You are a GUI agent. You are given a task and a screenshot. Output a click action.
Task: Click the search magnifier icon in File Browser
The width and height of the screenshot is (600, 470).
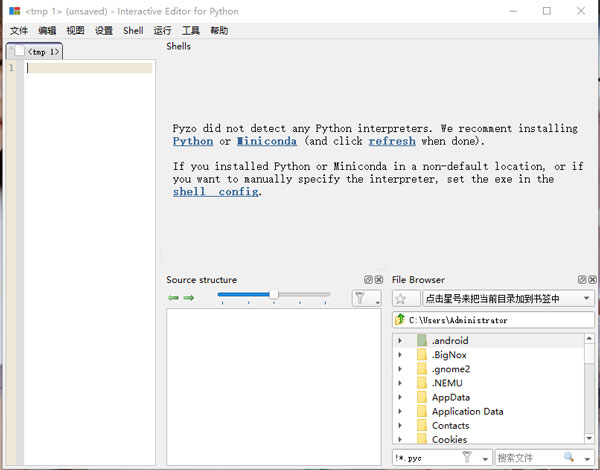569,457
